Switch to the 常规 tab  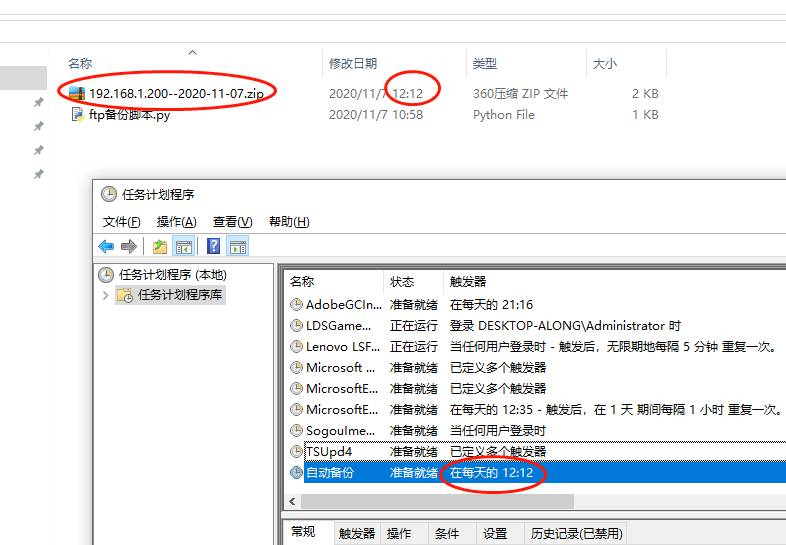(303, 532)
